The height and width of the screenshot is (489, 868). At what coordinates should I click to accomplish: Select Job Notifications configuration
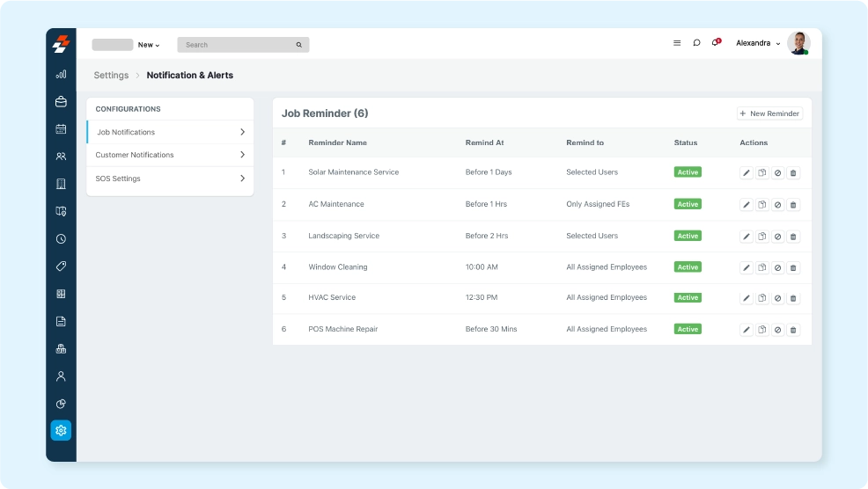click(x=126, y=132)
